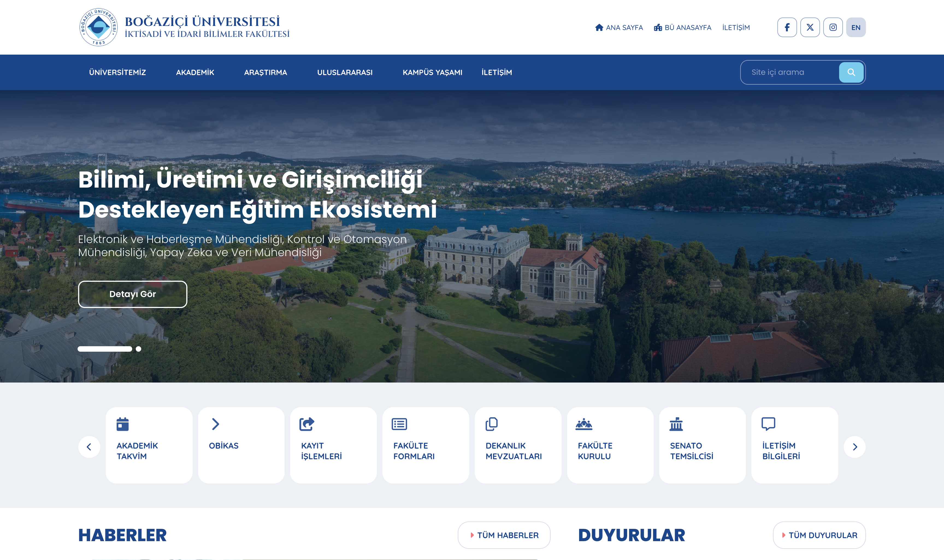Open the Kampüs Yaşamı menu item

click(x=432, y=72)
